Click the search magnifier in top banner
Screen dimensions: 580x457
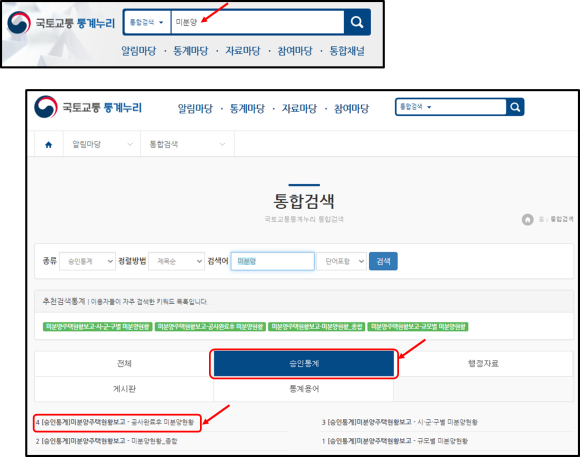point(357,22)
